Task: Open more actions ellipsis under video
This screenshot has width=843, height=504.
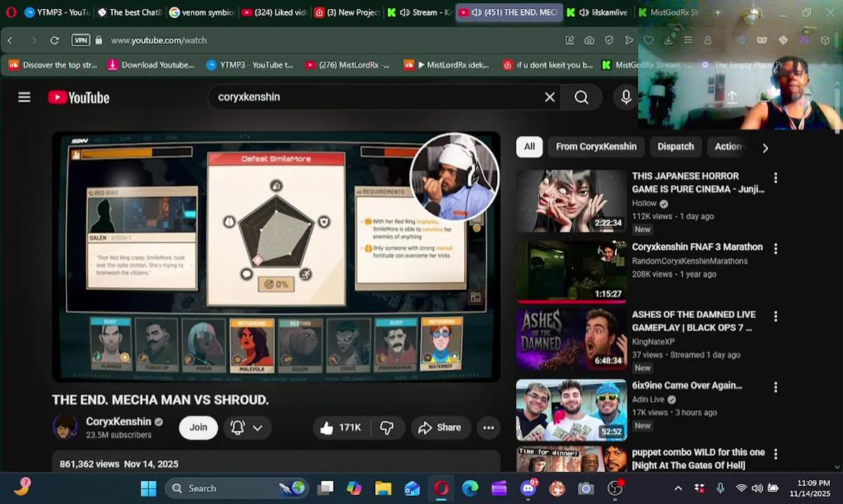Action: (x=489, y=428)
